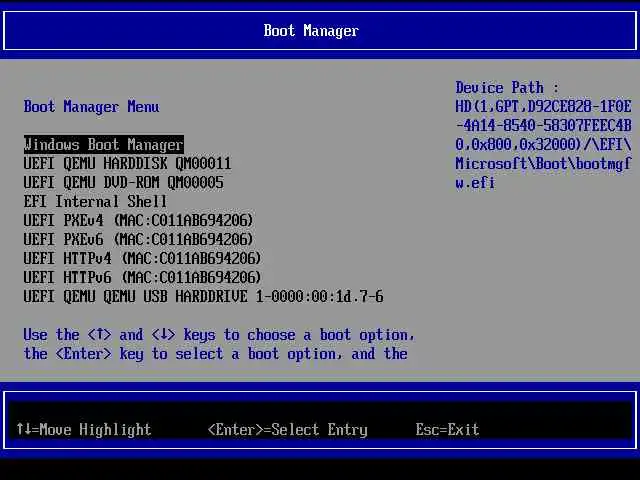Click the Boot Manager Menu heading
The width and height of the screenshot is (640, 480).
click(x=91, y=107)
